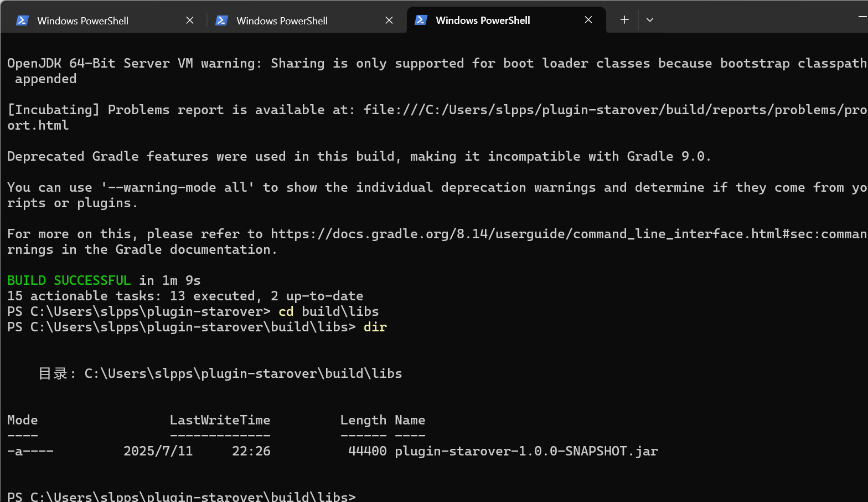Click the active tab's PowerShell icon
This screenshot has width=868, height=502.
point(421,21)
